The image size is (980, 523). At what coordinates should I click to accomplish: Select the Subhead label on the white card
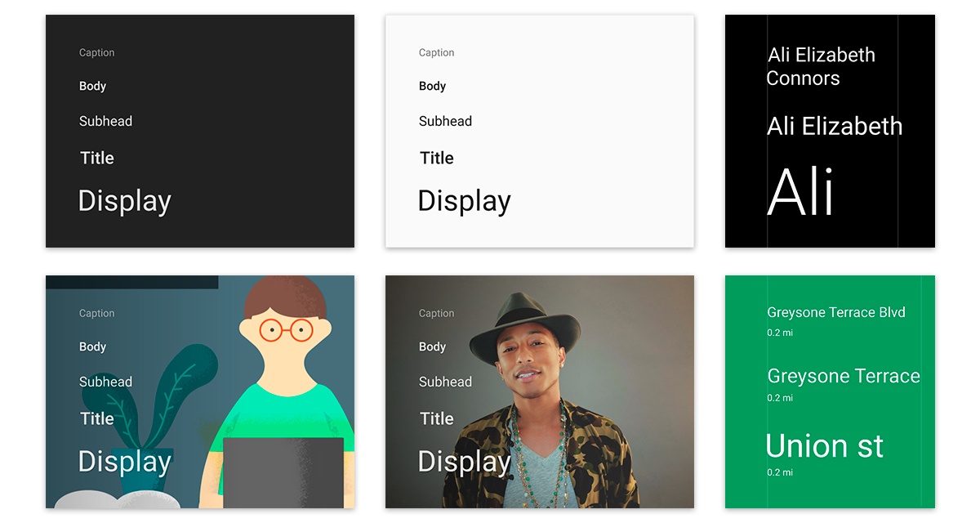point(445,121)
